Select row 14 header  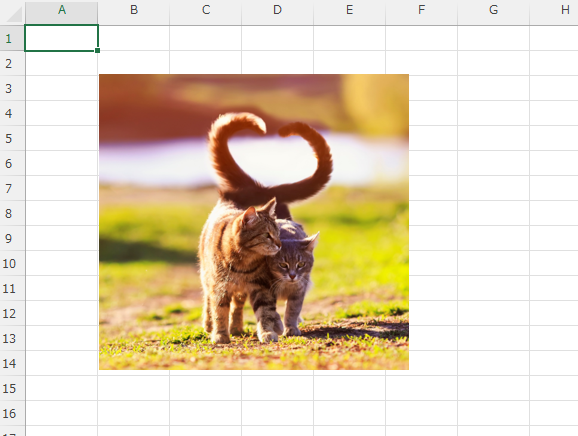click(12, 363)
